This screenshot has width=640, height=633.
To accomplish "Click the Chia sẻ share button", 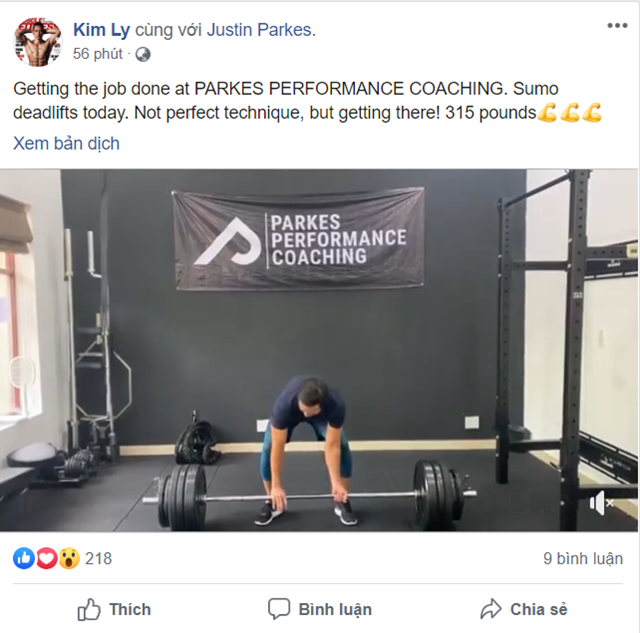I will click(x=524, y=609).
